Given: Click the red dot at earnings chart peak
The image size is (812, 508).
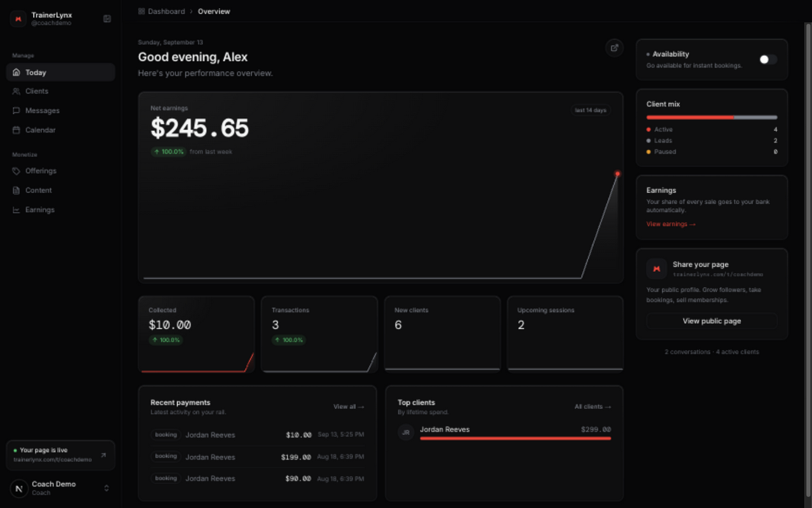Looking at the screenshot, I should click(617, 173).
